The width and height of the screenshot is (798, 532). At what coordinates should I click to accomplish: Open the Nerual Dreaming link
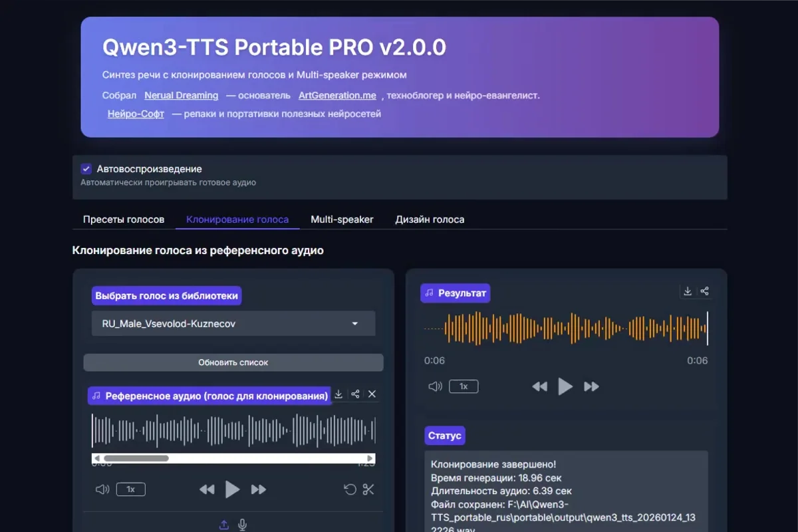point(181,95)
